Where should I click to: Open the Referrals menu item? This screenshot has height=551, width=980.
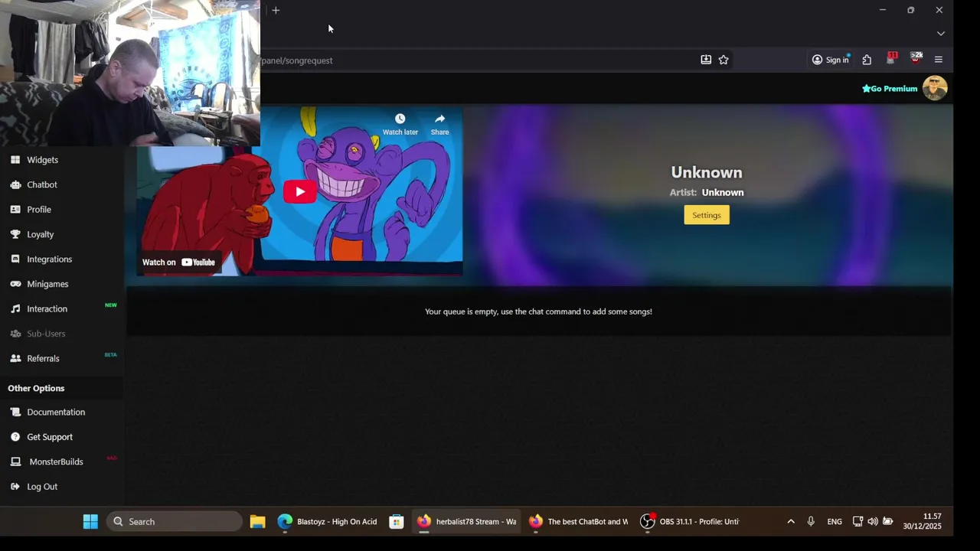pos(43,359)
